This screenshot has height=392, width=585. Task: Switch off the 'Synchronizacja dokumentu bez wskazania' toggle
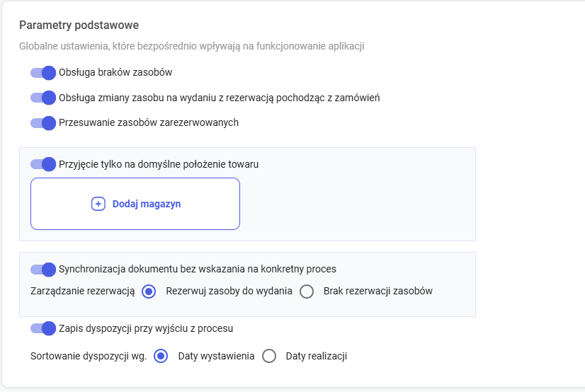(43, 270)
